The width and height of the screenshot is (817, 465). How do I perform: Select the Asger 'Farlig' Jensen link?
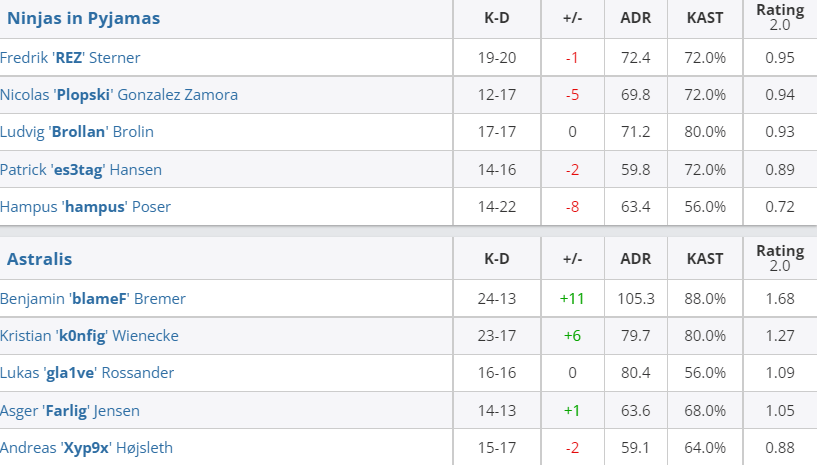click(x=70, y=411)
